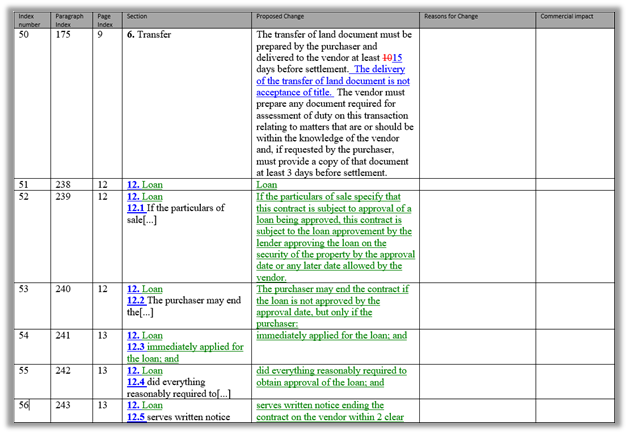628x434 pixels.
Task: Click paragraph index value 243
Action: click(63, 405)
